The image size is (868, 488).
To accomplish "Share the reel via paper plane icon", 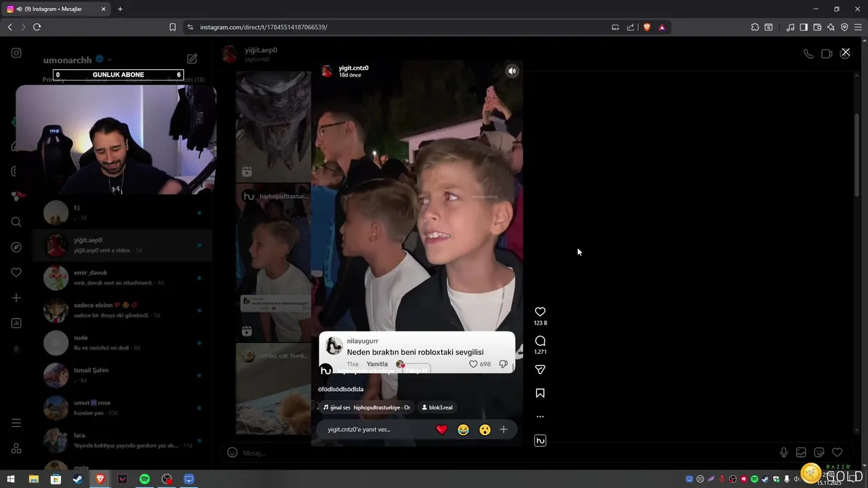I will coord(540,370).
